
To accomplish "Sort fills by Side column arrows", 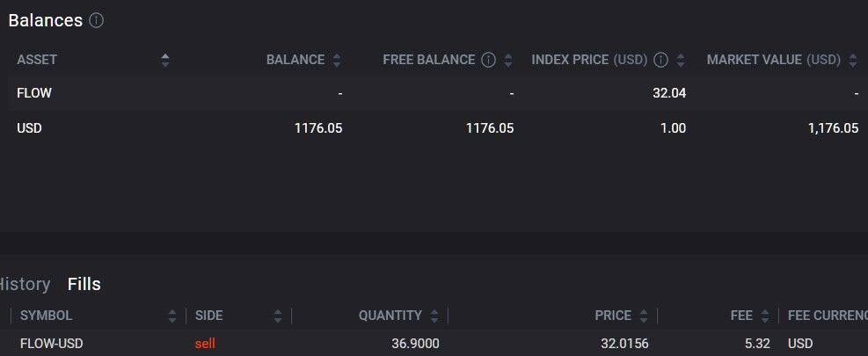I will click(x=277, y=316).
